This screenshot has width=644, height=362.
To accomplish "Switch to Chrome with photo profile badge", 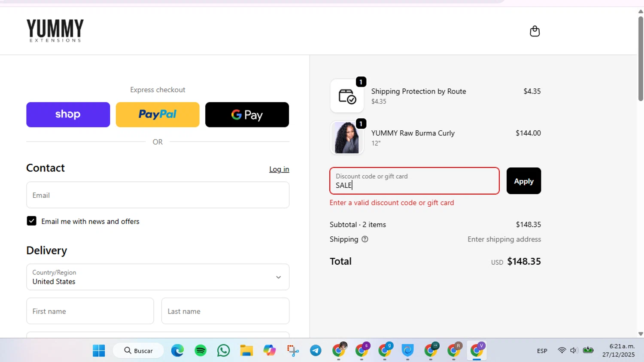I will [339, 350].
